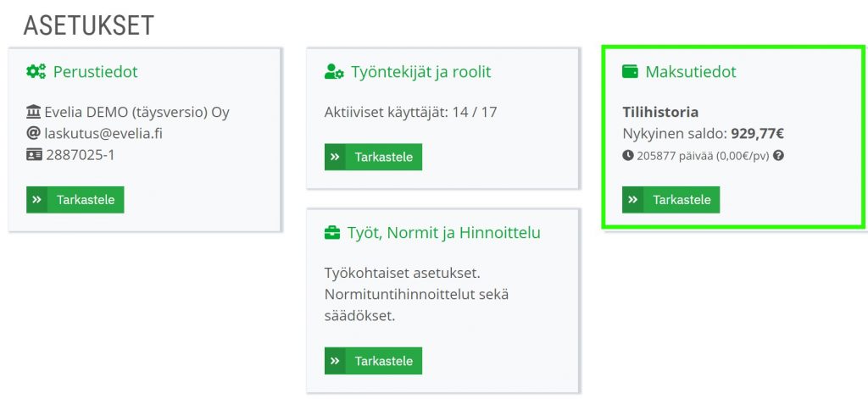Open the Työntekijät ja roolit heading link

(x=420, y=72)
